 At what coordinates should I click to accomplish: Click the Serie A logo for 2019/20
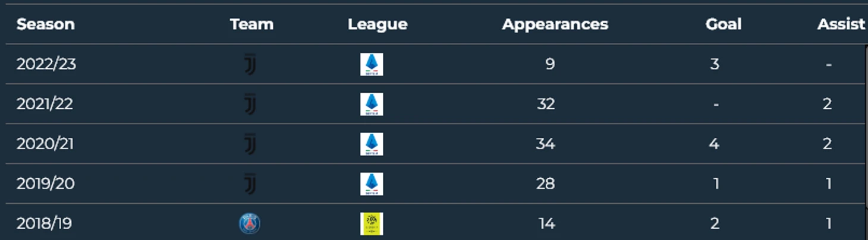[372, 184]
